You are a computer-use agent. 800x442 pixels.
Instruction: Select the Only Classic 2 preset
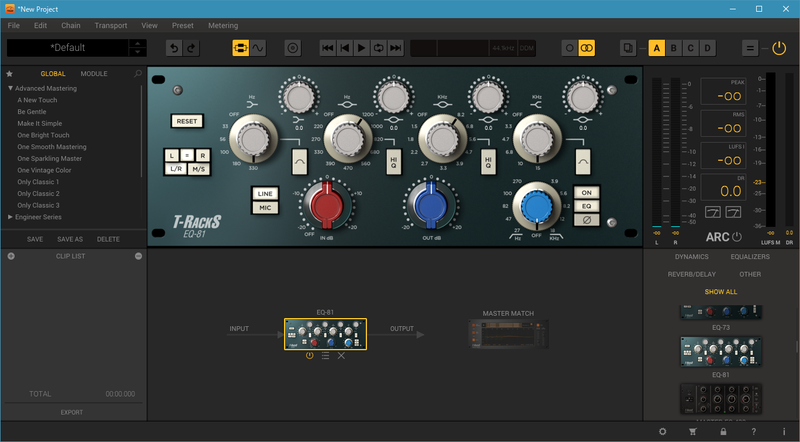click(x=38, y=193)
